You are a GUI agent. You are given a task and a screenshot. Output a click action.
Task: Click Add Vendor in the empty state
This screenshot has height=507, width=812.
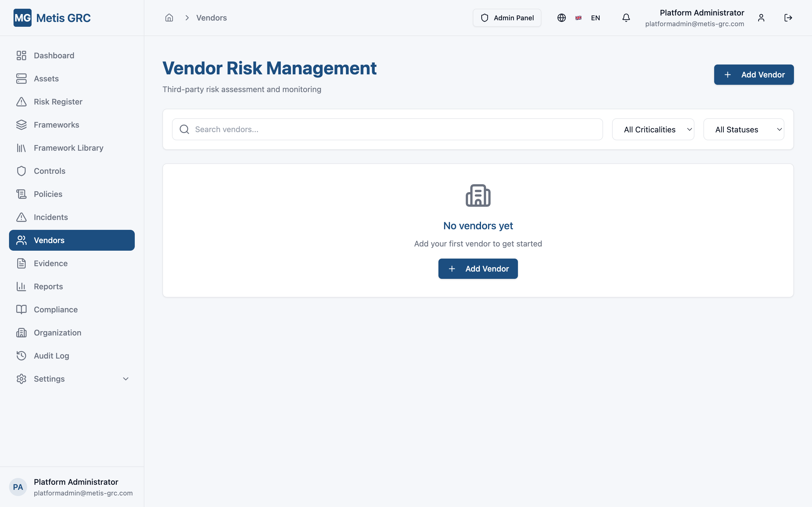pyautogui.click(x=478, y=268)
